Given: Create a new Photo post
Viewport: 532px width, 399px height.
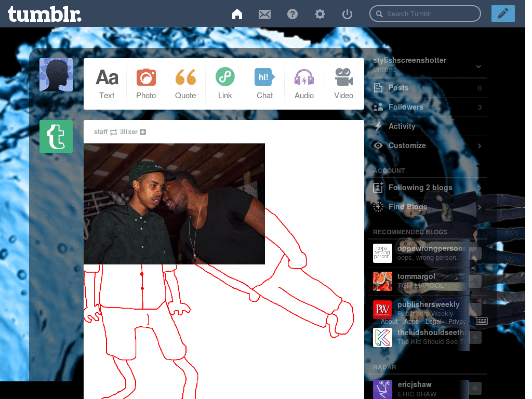Looking at the screenshot, I should click(146, 84).
